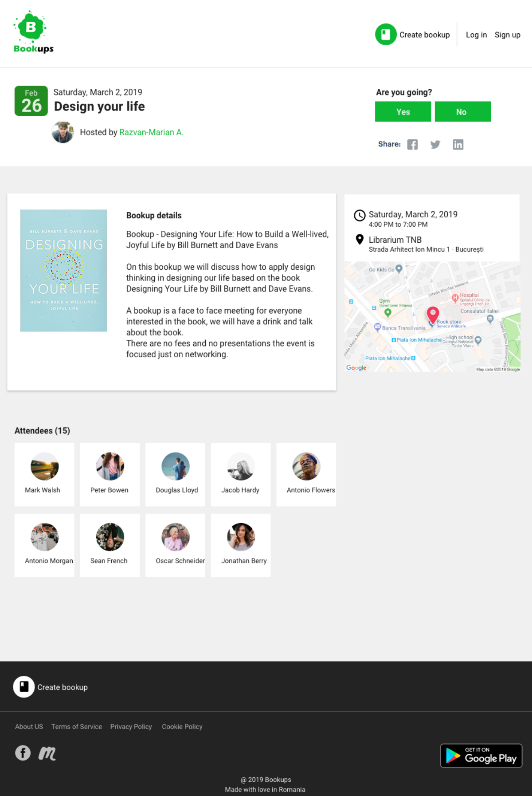532x796 pixels.
Task: Open the footer Facebook page icon
Action: (23, 753)
